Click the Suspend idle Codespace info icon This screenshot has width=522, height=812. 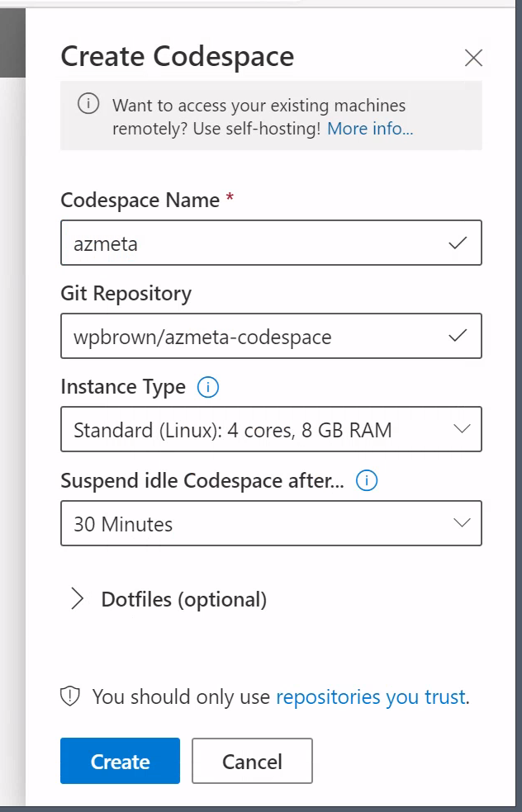click(366, 480)
